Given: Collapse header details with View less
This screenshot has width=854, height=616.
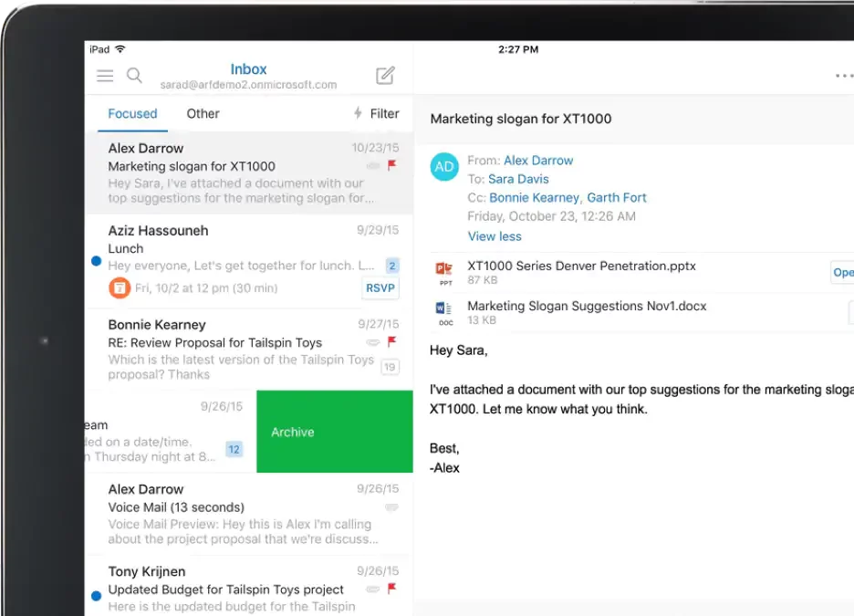Looking at the screenshot, I should click(495, 236).
